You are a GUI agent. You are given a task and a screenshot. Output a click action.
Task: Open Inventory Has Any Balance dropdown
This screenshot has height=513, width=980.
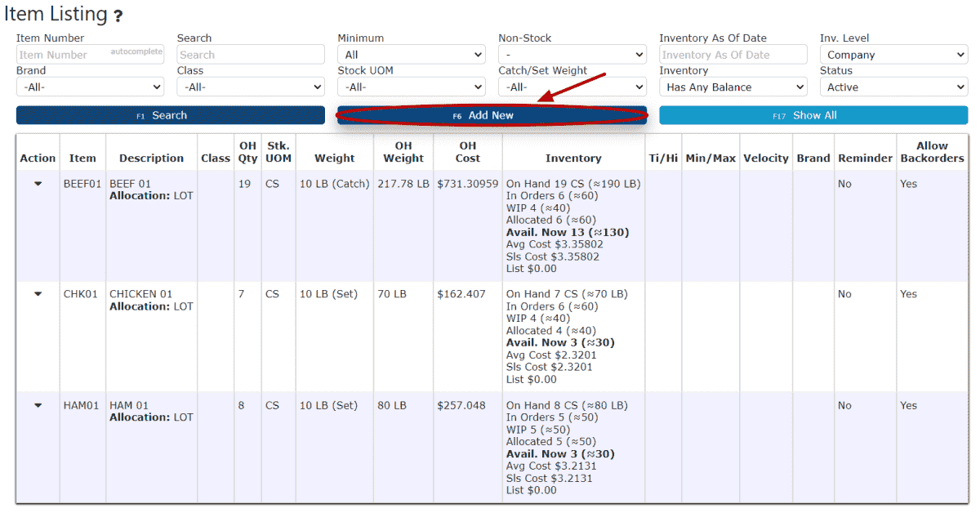pos(733,87)
